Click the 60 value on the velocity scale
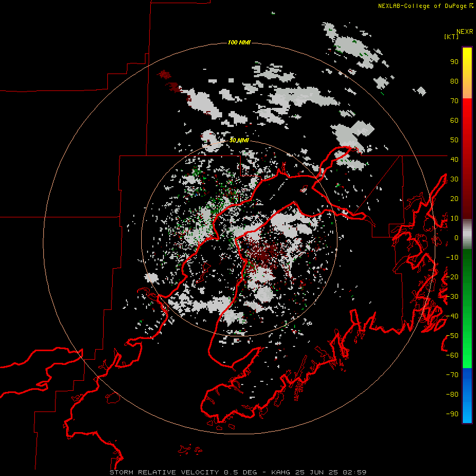 [x=454, y=121]
